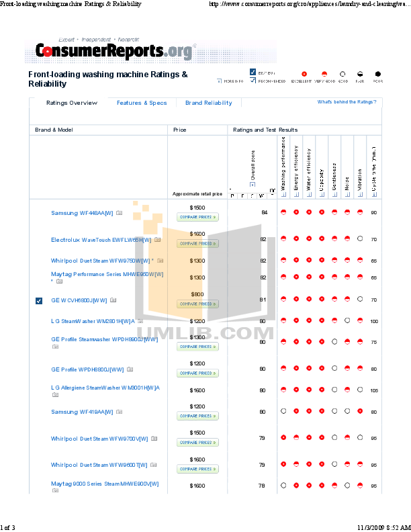The height and width of the screenshot is (532, 411).
Task: Compare prices for the Samsung WF419AA
Action: [x=197, y=416]
